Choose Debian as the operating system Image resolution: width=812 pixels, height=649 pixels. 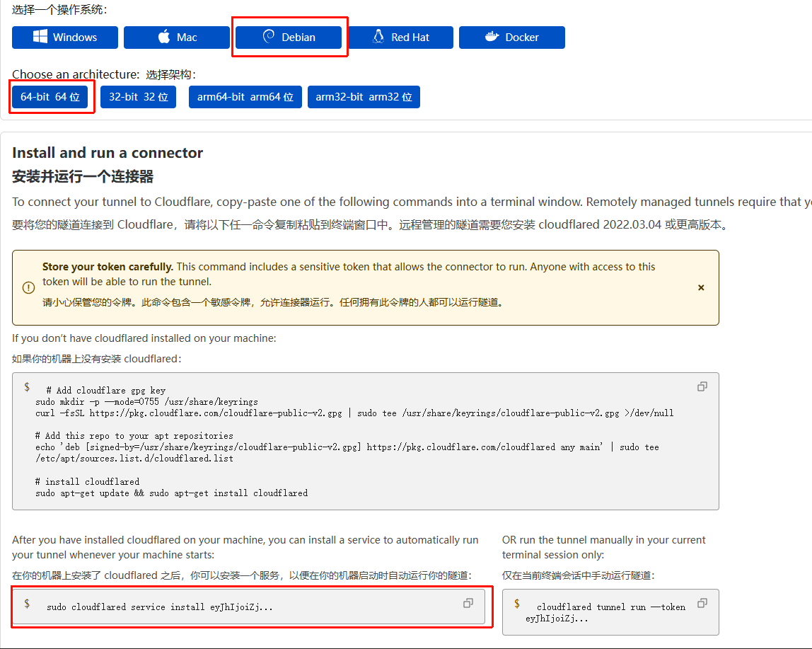tap(289, 38)
